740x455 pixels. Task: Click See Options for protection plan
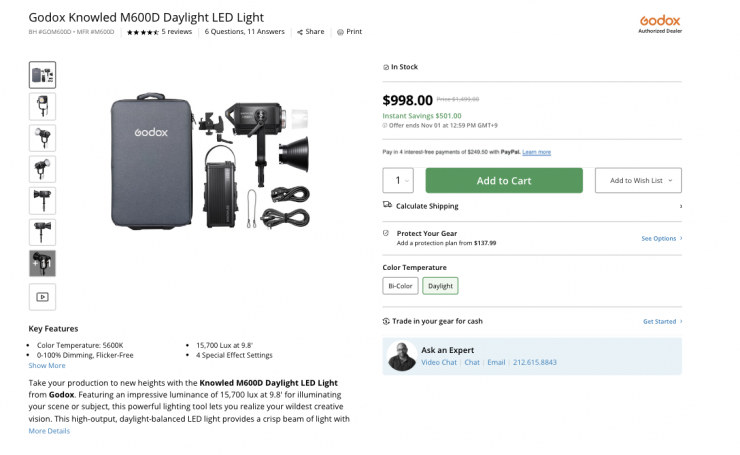click(x=661, y=238)
